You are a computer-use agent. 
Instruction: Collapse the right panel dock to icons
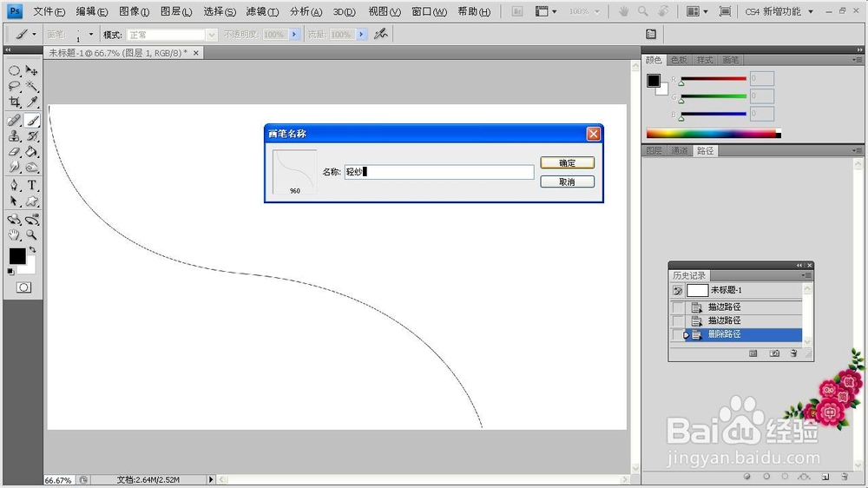859,49
